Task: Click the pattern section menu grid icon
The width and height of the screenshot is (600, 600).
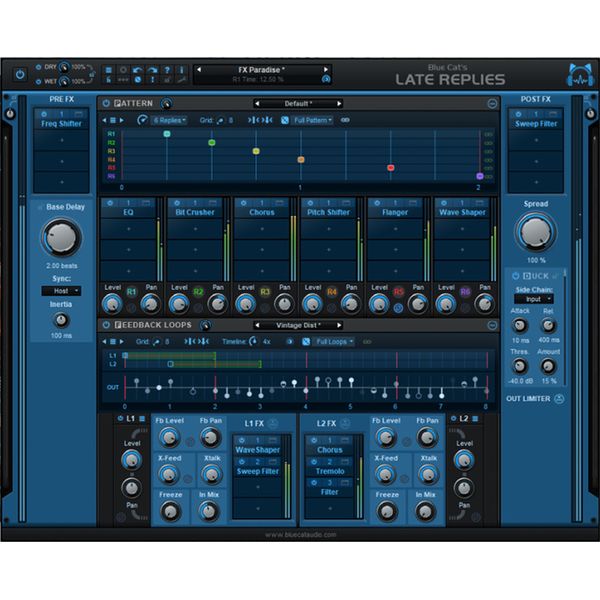Action: [x=113, y=120]
